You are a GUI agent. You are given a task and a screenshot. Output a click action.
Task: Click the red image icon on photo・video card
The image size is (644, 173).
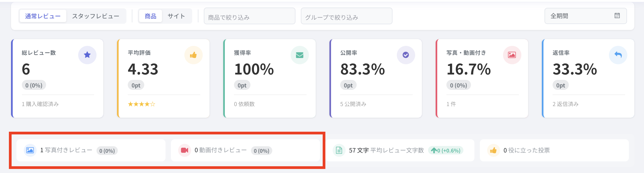tap(512, 55)
